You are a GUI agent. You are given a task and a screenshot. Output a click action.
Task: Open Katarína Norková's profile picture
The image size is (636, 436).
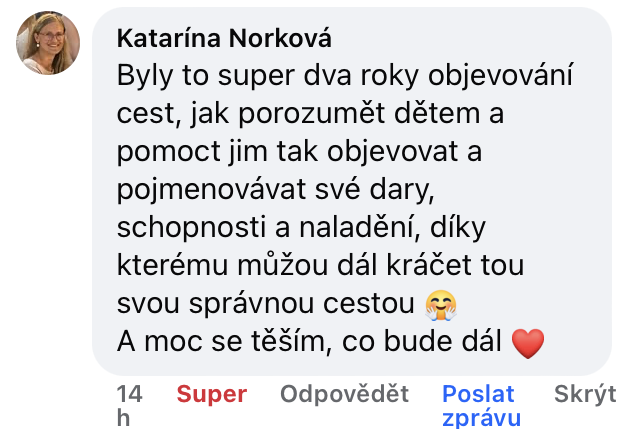coord(48,43)
